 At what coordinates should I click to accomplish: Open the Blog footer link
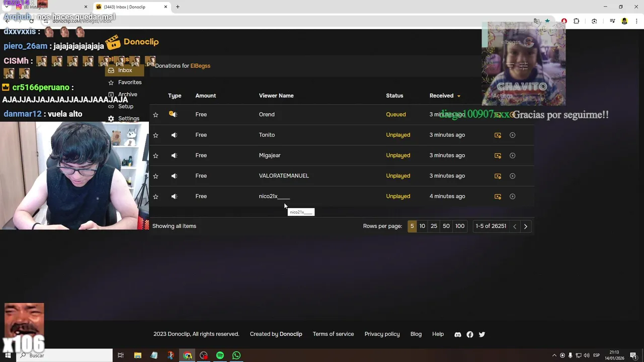click(416, 334)
